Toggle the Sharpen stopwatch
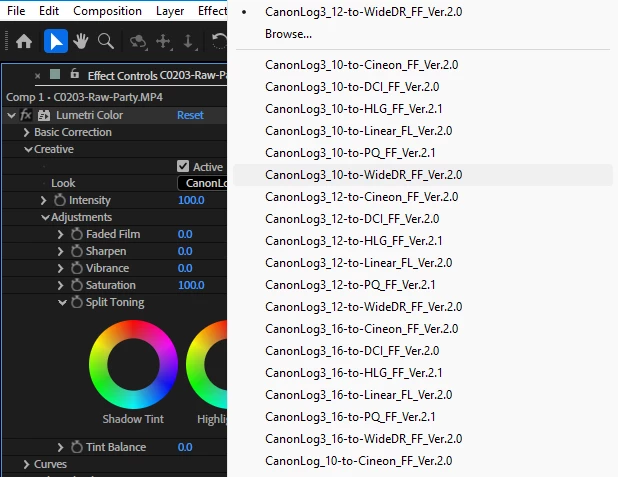 point(77,251)
